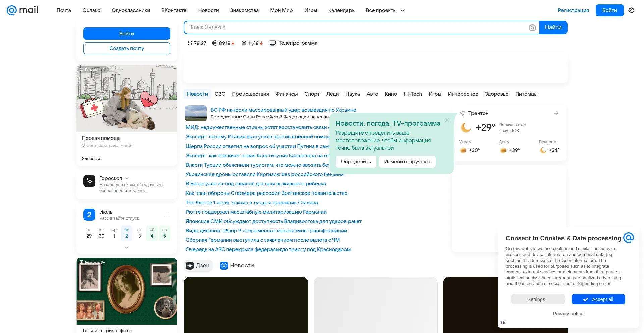
Task: Open ВКонтакте in top navigation
Action: click(x=174, y=10)
